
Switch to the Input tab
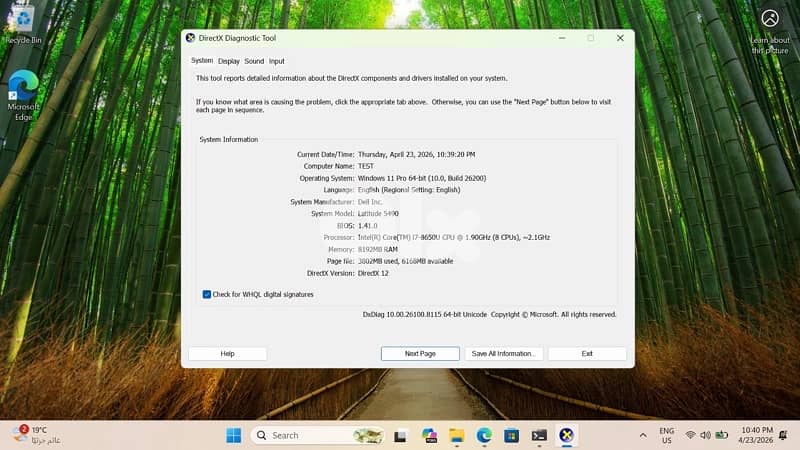[277, 61]
